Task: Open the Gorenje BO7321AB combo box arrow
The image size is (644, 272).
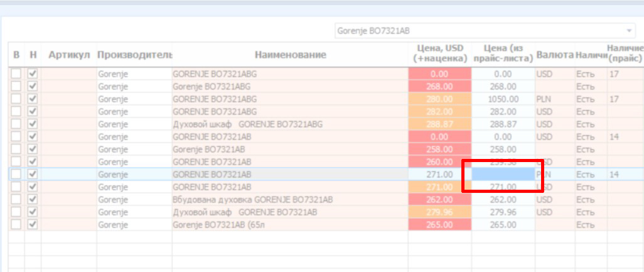Action: [x=628, y=31]
